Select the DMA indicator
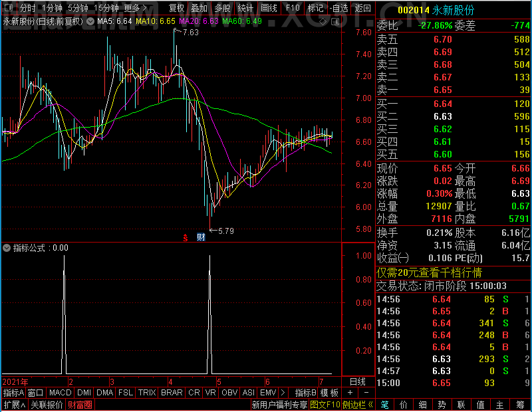Screen dimensions: 532x412 pyautogui.click(x=104, y=393)
